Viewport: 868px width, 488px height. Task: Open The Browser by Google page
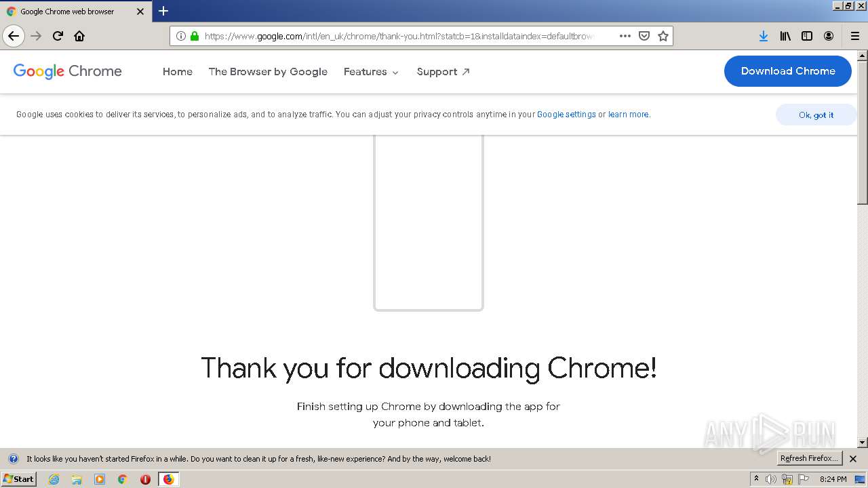268,71
